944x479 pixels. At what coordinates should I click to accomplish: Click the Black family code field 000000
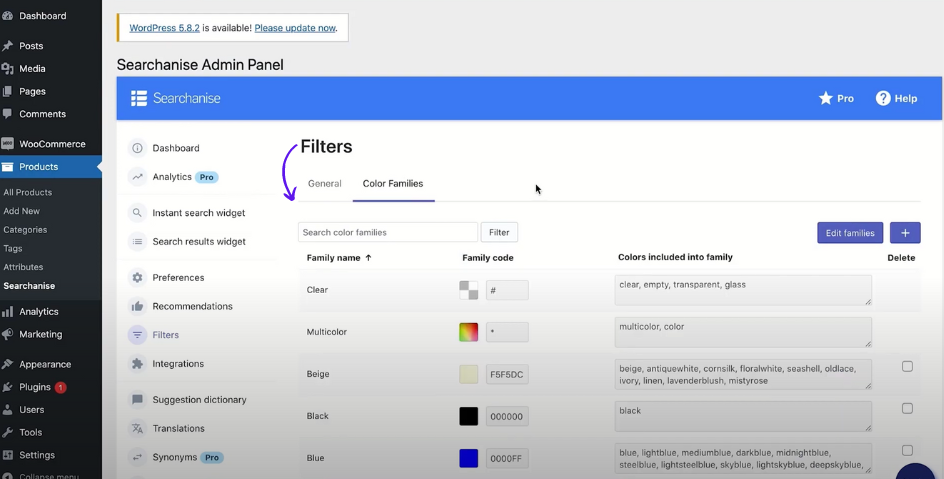click(x=508, y=416)
